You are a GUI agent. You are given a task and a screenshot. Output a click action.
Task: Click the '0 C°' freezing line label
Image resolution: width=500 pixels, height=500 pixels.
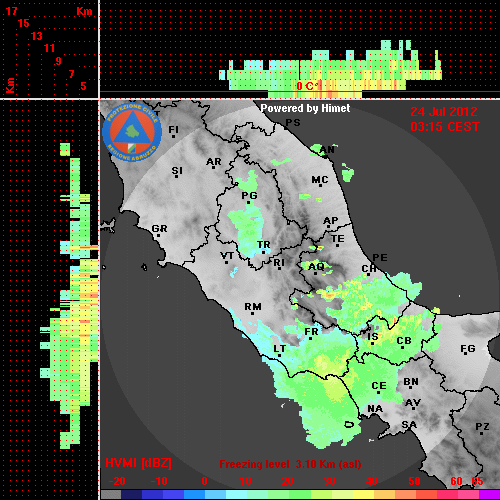pos(308,86)
